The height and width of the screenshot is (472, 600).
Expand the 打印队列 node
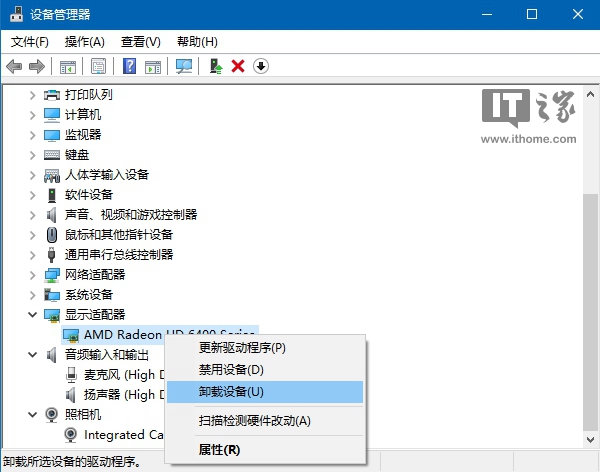coord(33,95)
